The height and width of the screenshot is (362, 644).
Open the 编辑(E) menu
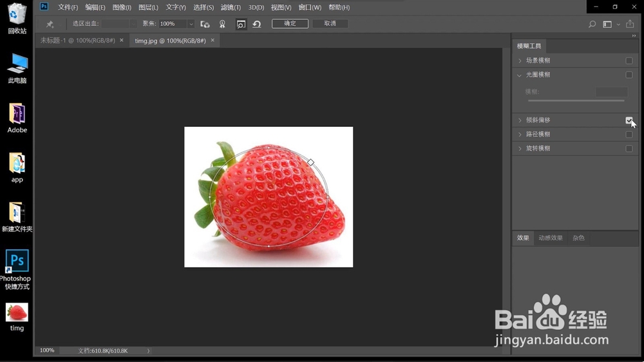click(x=95, y=7)
